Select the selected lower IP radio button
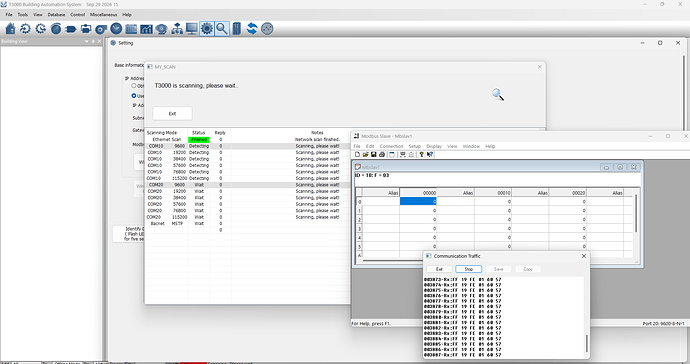 point(134,96)
